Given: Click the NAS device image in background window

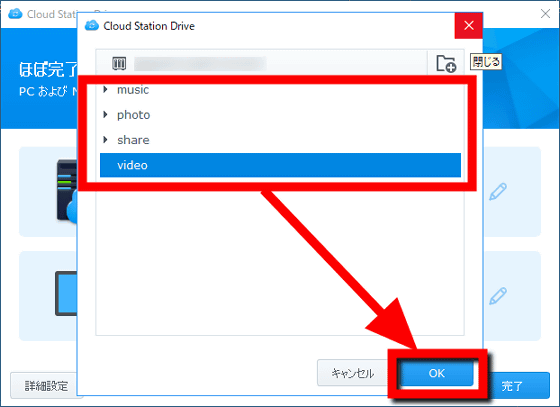Looking at the screenshot, I should pyautogui.click(x=67, y=191).
